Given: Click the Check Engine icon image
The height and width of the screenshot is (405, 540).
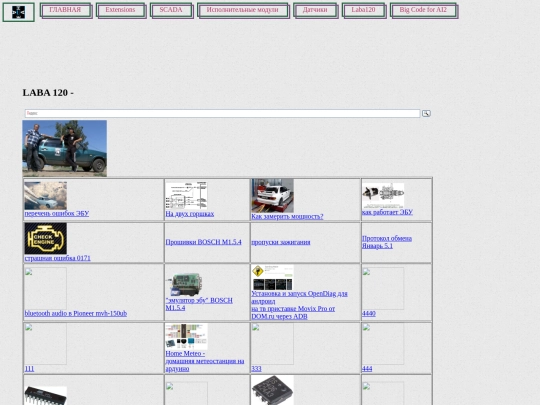Looking at the screenshot, I should (45, 238).
